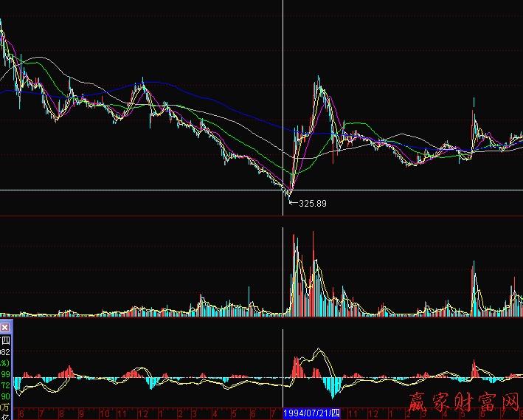Click the green value 99 in side panel
Image resolution: width=523 pixels, height=420 pixels.
point(5,375)
